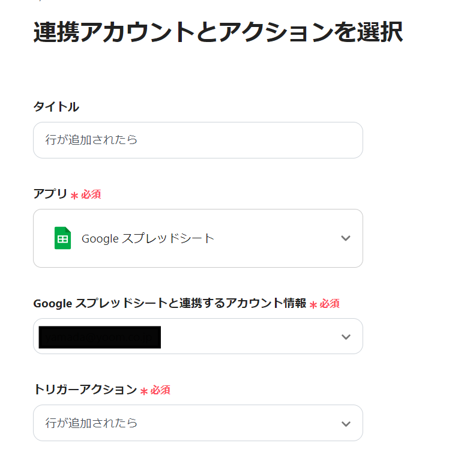
Task: Click the red asterisk beside アプリ
Action: point(74,196)
